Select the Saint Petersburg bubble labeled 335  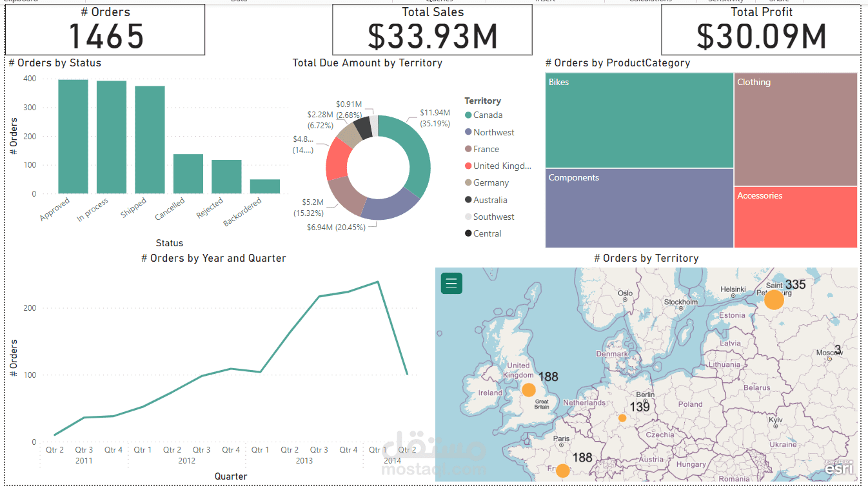click(774, 300)
